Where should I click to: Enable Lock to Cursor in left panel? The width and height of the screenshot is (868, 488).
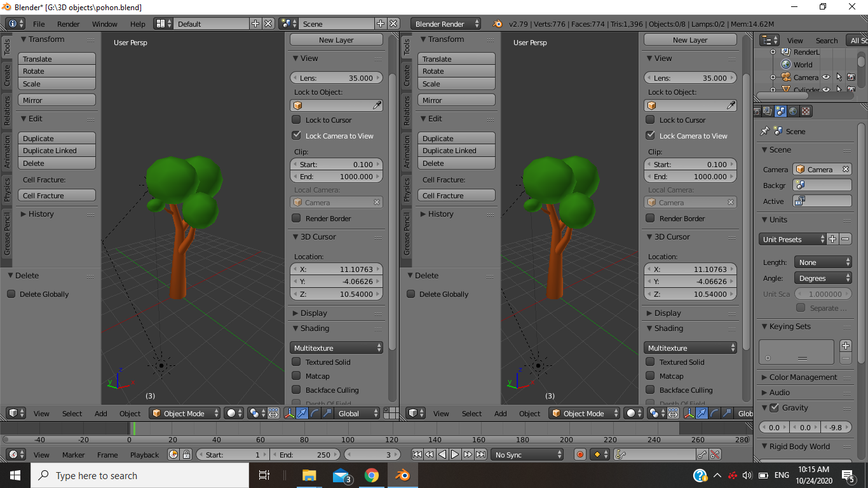[296, 119]
